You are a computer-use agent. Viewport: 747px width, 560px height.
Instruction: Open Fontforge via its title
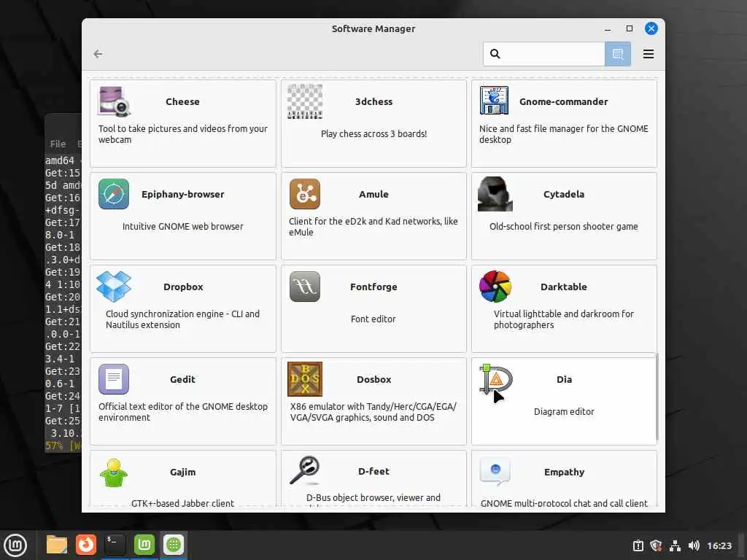373,287
